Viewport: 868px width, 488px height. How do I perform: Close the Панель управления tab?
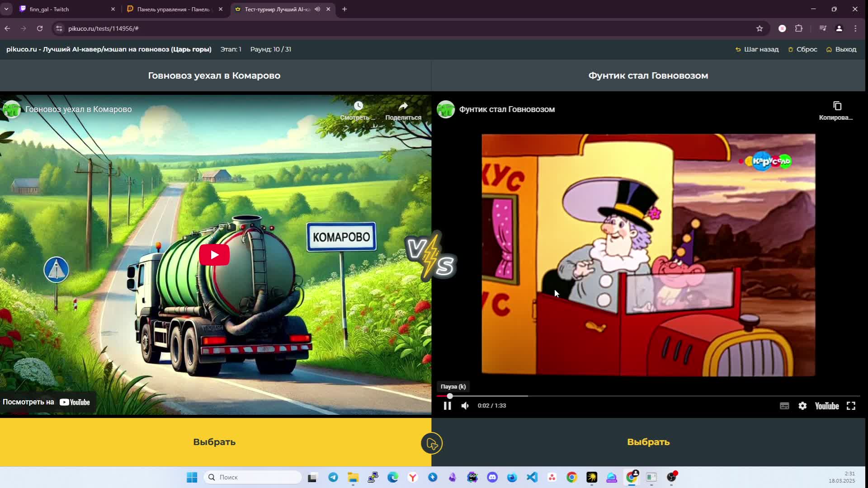pos(221,9)
